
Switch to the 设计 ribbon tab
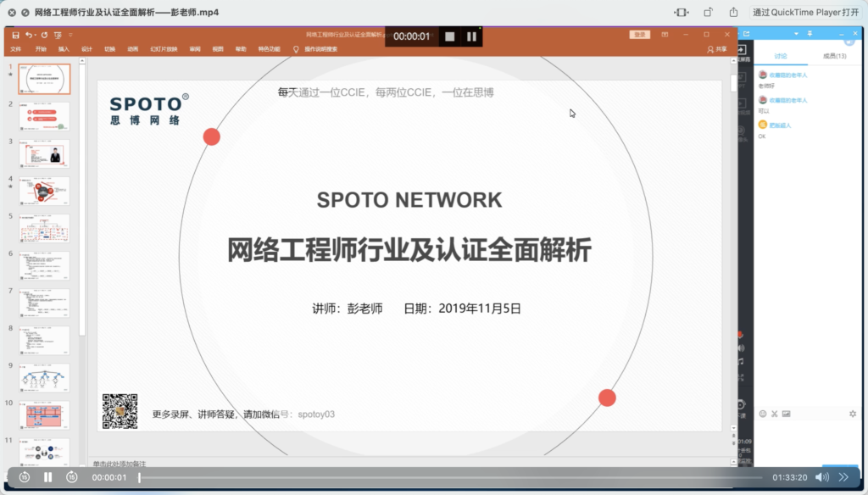(x=87, y=49)
